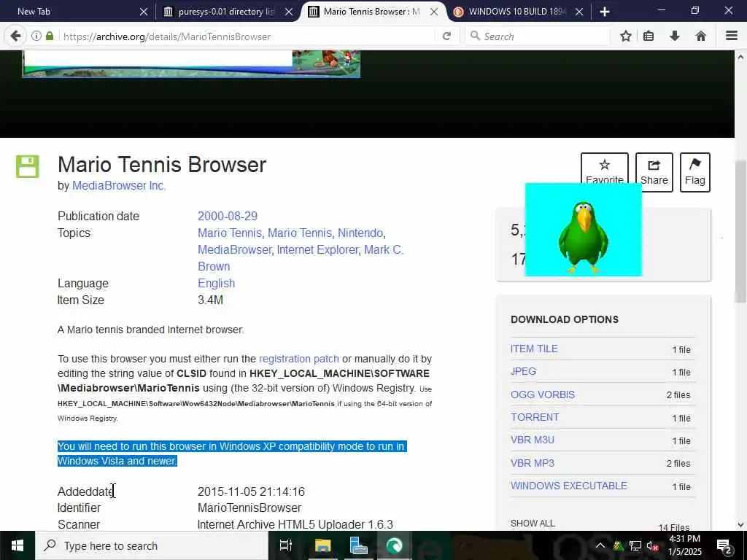Open the Nintendo topic link
This screenshot has width=747, height=560.
360,233
